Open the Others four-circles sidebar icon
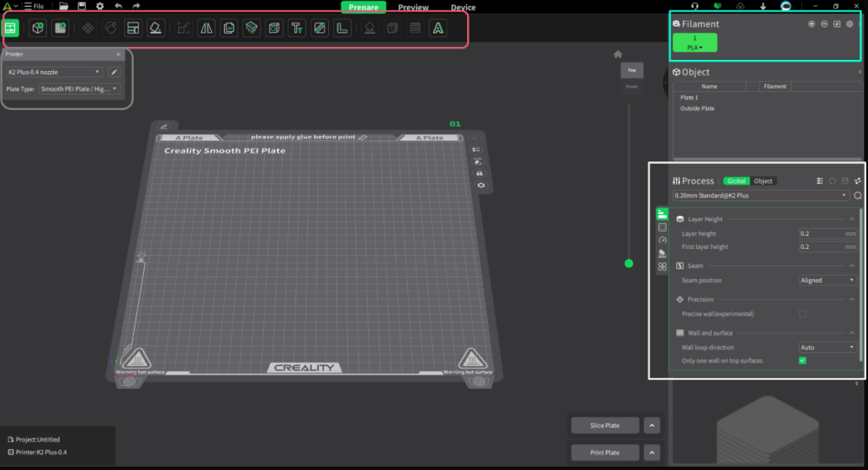 (662, 267)
